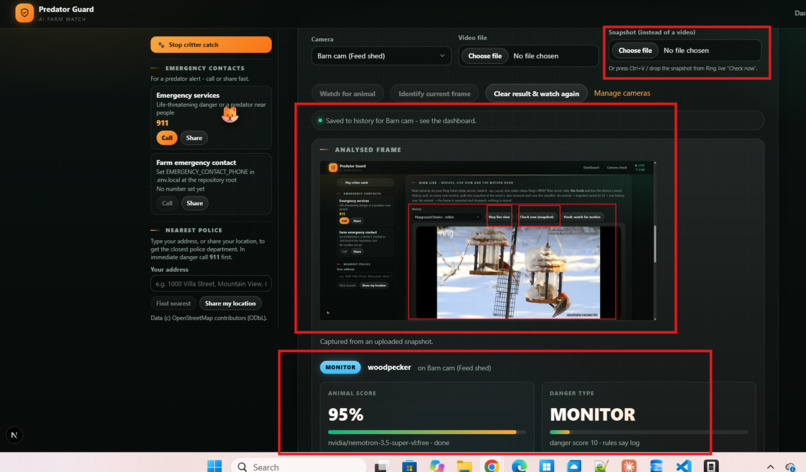Clear result & watch again
806x472 pixels.
click(x=536, y=94)
